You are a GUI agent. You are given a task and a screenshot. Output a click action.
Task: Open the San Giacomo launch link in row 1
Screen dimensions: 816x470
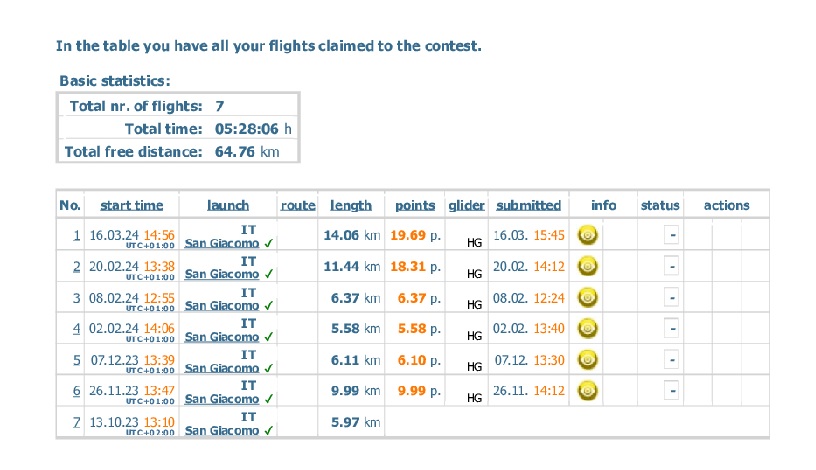click(222, 243)
